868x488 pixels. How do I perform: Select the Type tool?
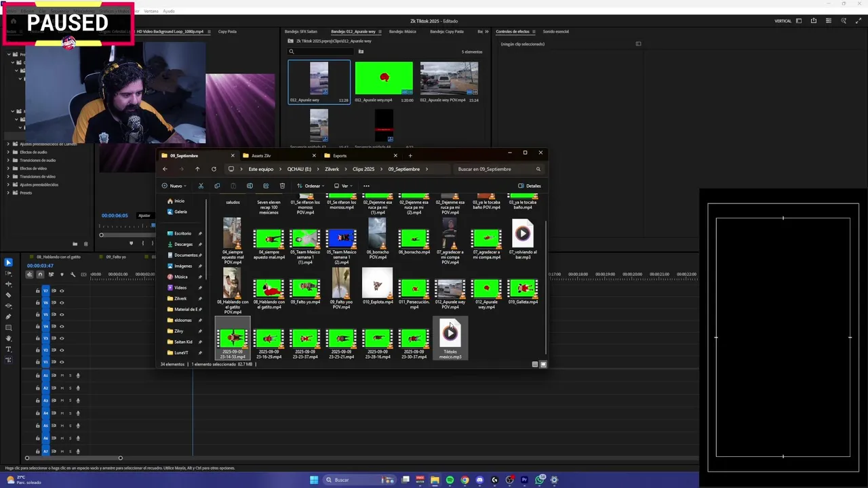9,349
